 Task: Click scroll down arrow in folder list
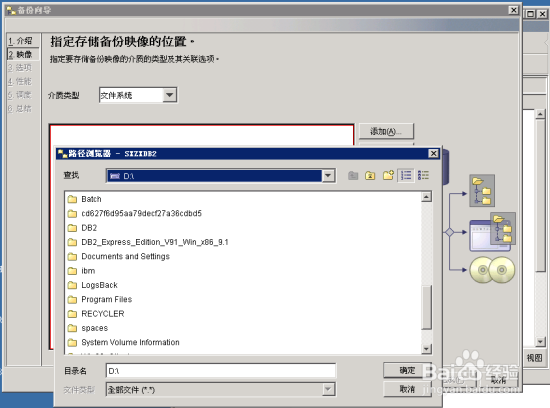click(426, 348)
